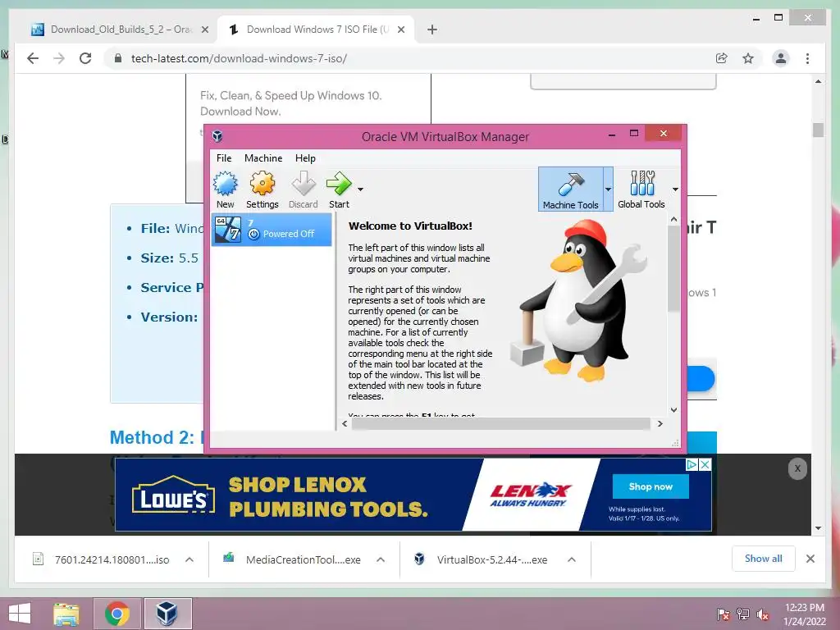Screen dimensions: 840x630
Task: Reload the Chrome page
Action: [x=85, y=58]
